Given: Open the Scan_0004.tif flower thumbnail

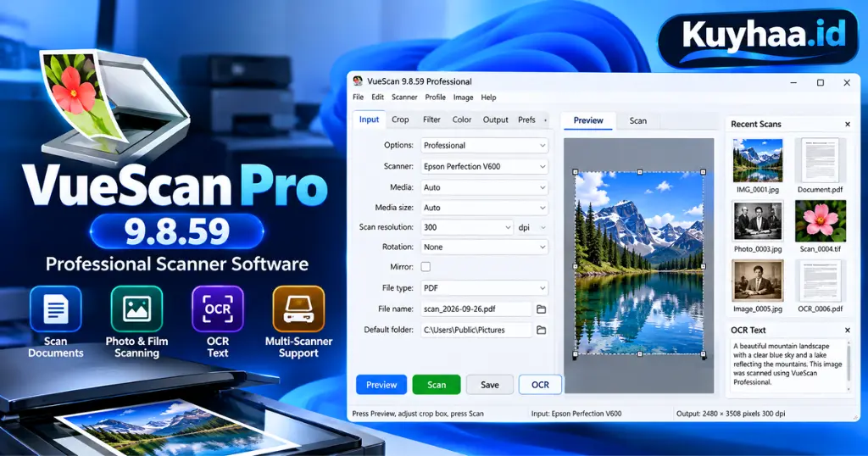Looking at the screenshot, I should pyautogui.click(x=821, y=221).
